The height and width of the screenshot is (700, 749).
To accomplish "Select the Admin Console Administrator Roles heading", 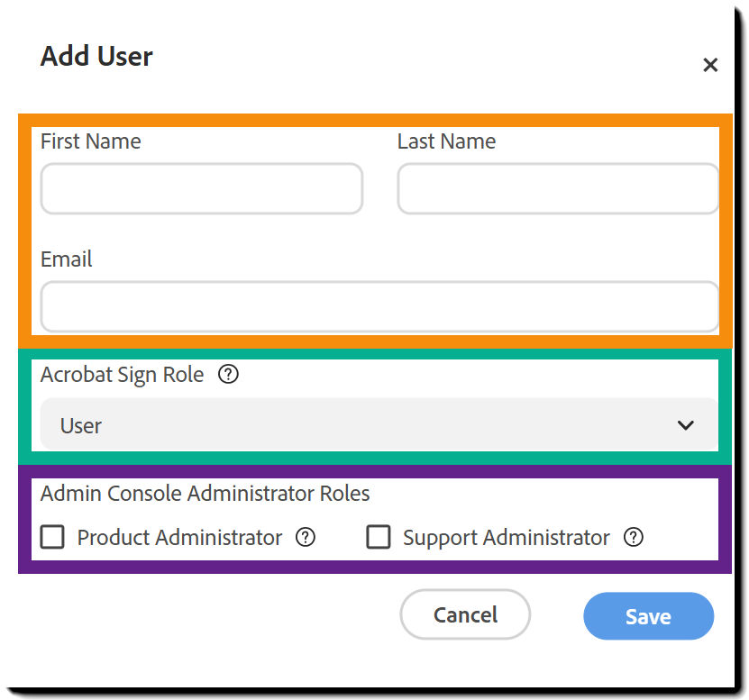I will 205,494.
